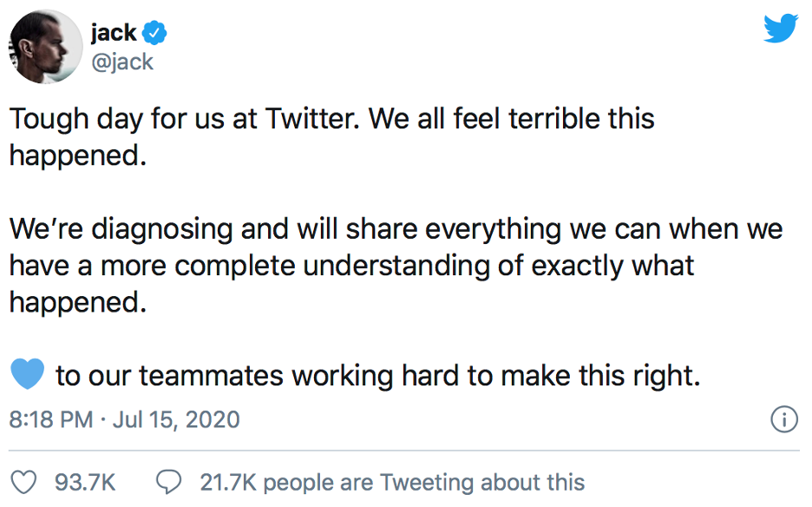Screen dimensions: 812x507
Task: Click the display name jack
Action: click(x=111, y=31)
